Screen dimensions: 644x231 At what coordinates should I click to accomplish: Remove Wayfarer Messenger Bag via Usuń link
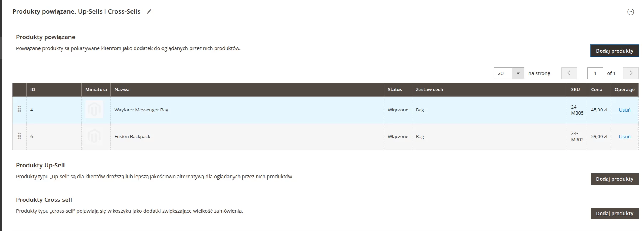[x=624, y=110]
